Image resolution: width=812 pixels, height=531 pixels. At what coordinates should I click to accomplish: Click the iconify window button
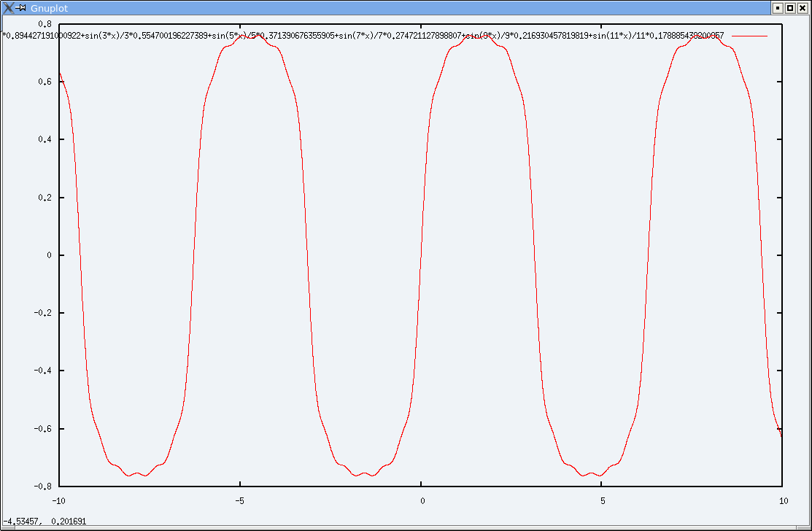(x=777, y=8)
